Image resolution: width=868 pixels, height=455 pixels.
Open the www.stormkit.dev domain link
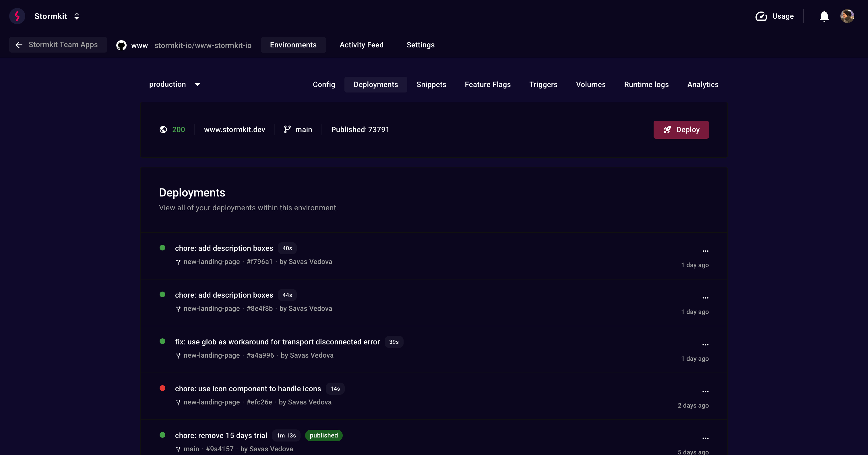click(x=234, y=130)
